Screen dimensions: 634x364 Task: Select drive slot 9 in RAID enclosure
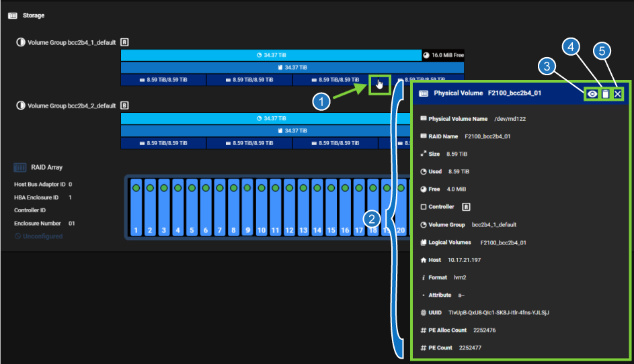(x=247, y=208)
